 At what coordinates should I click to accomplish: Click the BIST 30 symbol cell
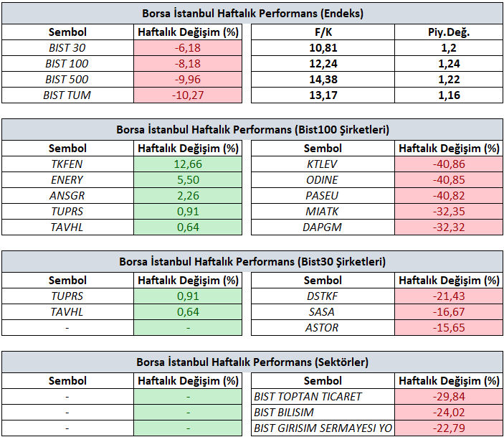(x=67, y=48)
